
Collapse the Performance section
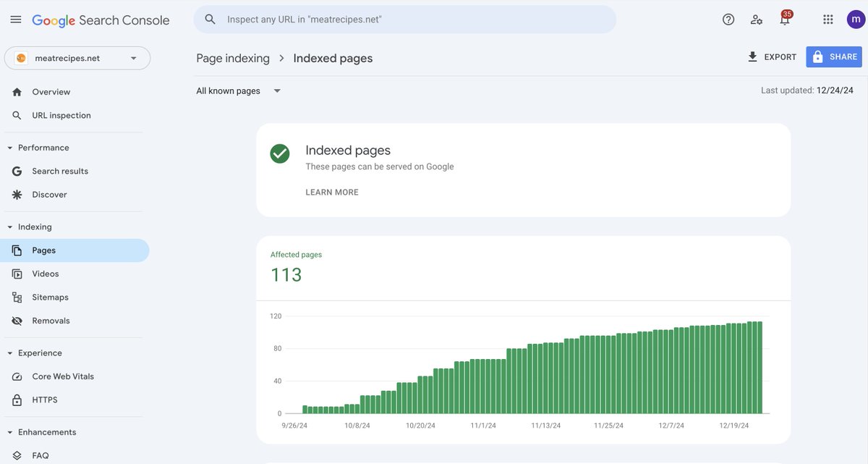click(9, 147)
